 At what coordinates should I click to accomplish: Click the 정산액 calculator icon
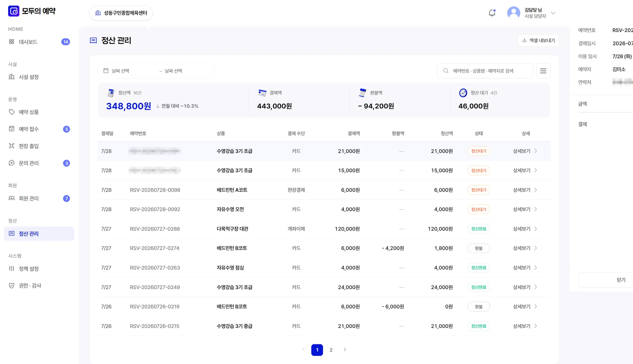(x=111, y=93)
